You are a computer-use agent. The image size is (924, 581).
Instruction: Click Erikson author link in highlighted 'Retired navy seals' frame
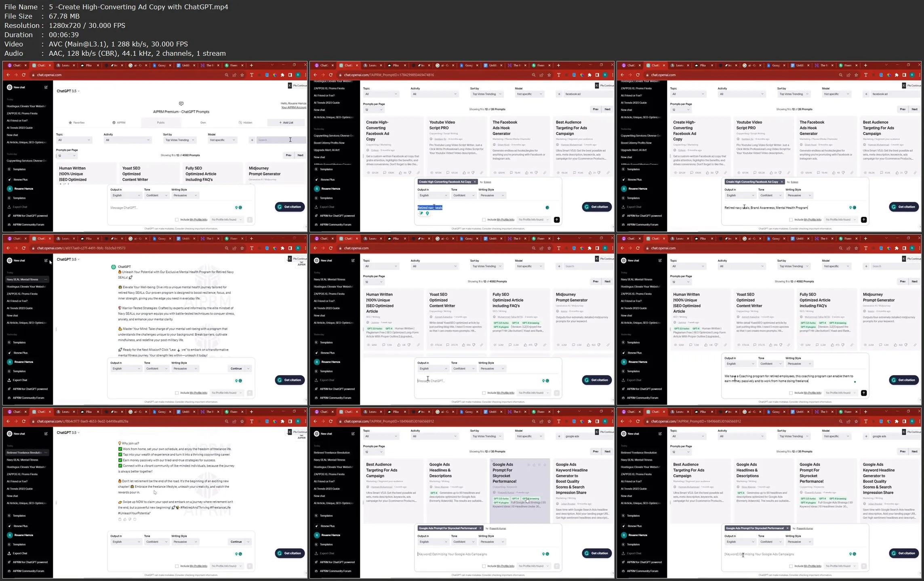(487, 182)
